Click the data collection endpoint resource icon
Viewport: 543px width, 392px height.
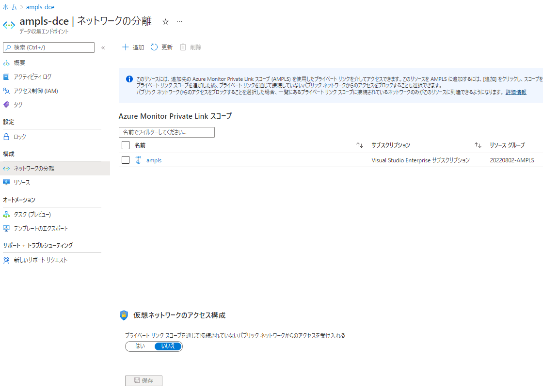(x=9, y=25)
